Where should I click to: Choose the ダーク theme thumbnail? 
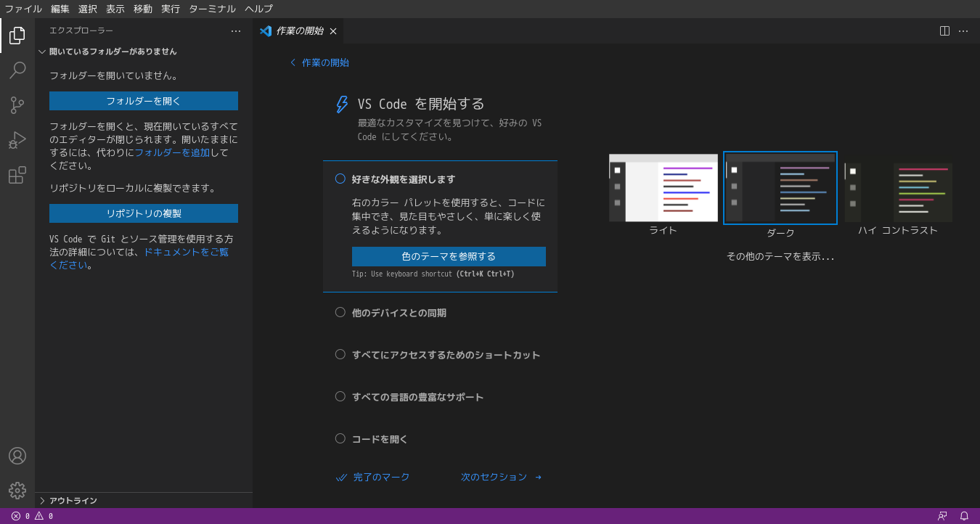click(780, 188)
